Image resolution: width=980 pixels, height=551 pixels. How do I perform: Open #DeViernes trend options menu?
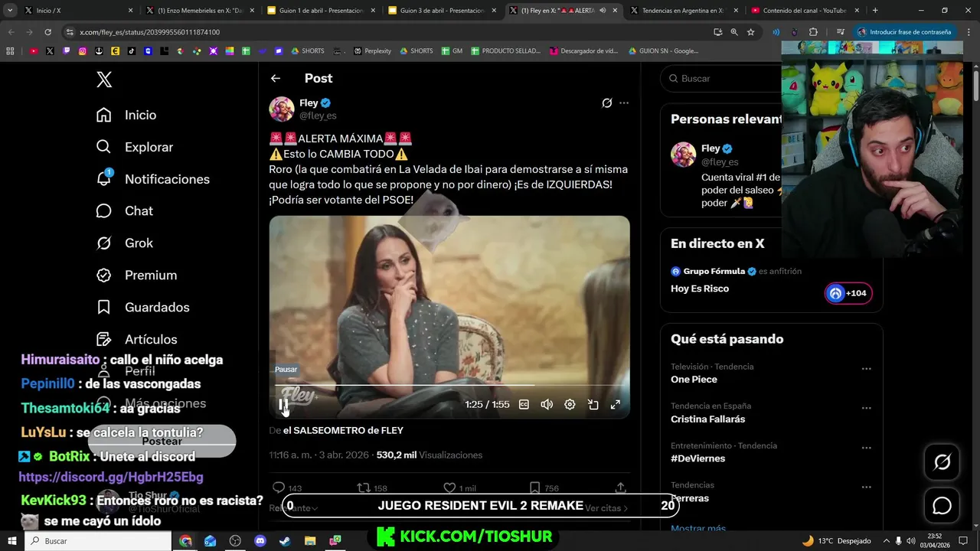point(866,448)
